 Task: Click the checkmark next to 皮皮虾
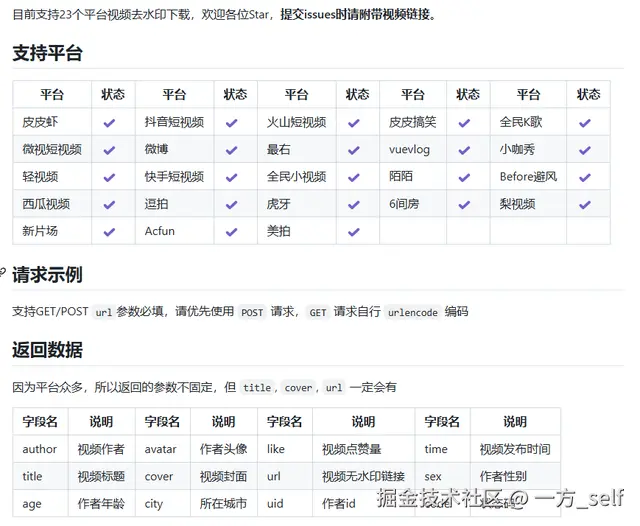coord(109,123)
